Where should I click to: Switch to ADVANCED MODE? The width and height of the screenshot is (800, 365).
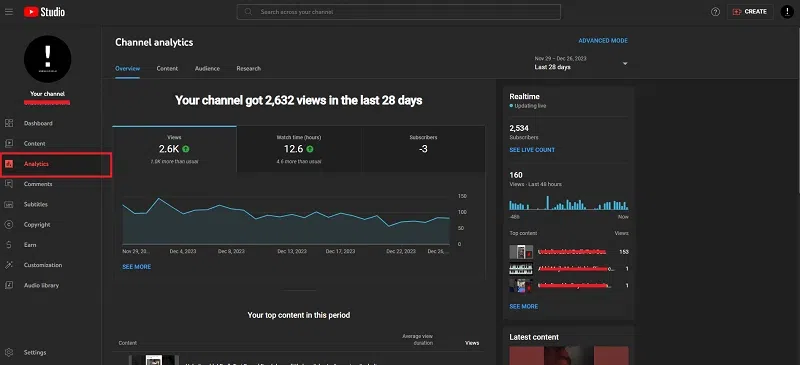click(603, 40)
